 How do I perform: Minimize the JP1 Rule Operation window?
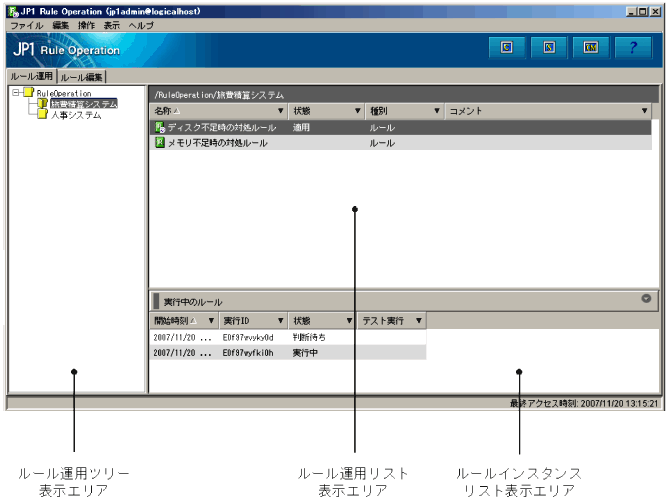pos(631,12)
